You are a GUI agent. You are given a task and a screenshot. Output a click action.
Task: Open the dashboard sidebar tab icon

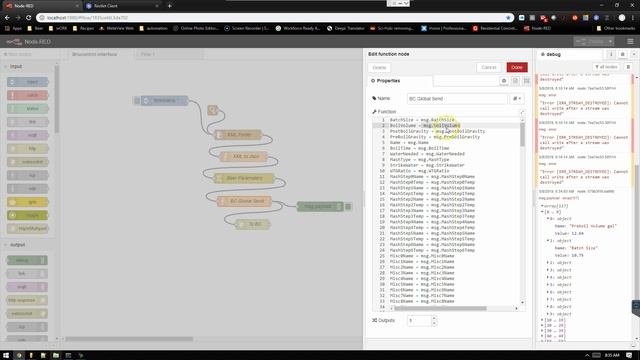(622, 54)
